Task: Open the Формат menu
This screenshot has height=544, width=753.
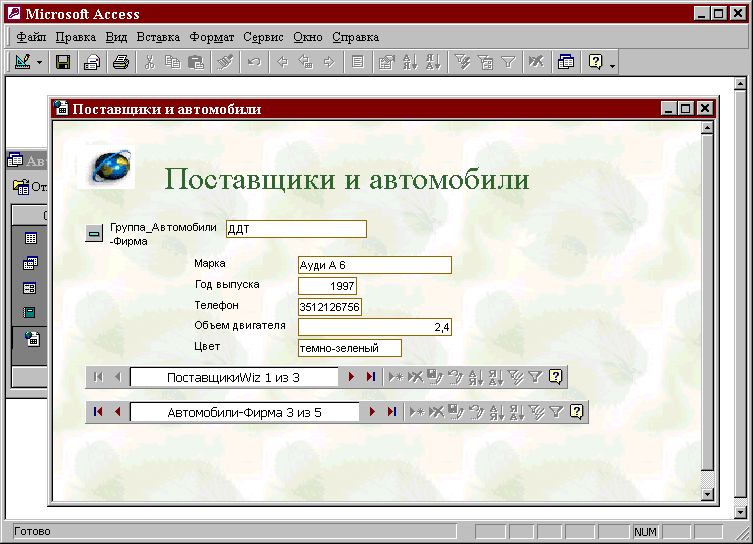Action: pos(211,37)
